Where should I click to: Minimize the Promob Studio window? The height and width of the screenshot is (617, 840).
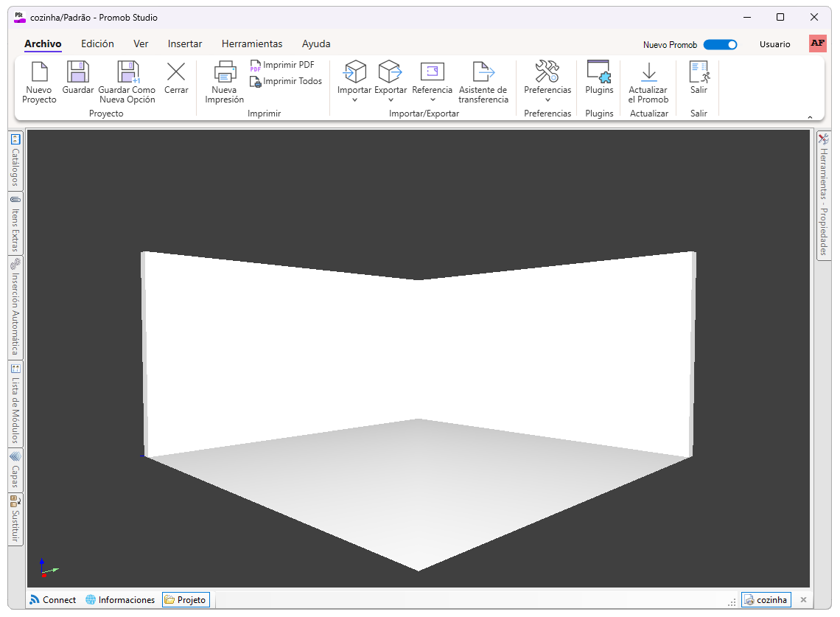point(747,17)
